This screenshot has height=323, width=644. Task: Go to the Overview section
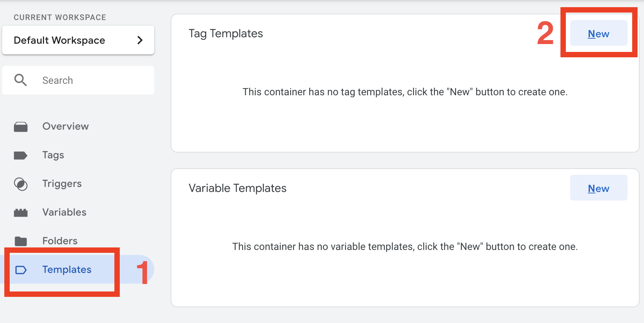[65, 126]
